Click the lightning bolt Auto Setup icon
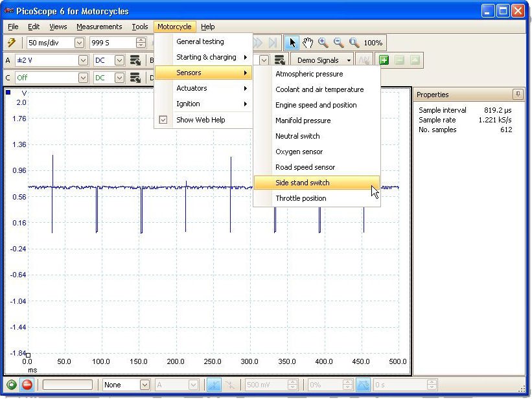This screenshot has width=532, height=399. click(12, 43)
